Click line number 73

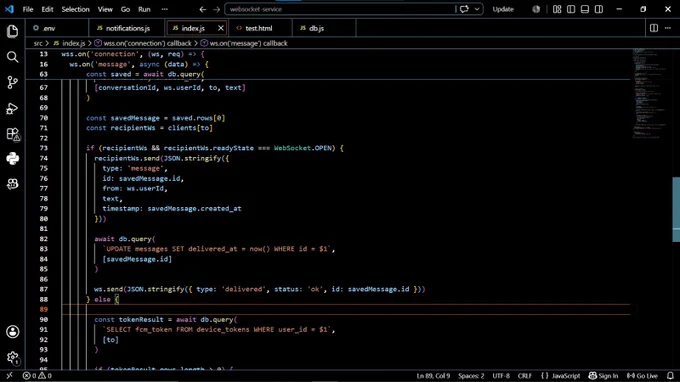pos(43,148)
